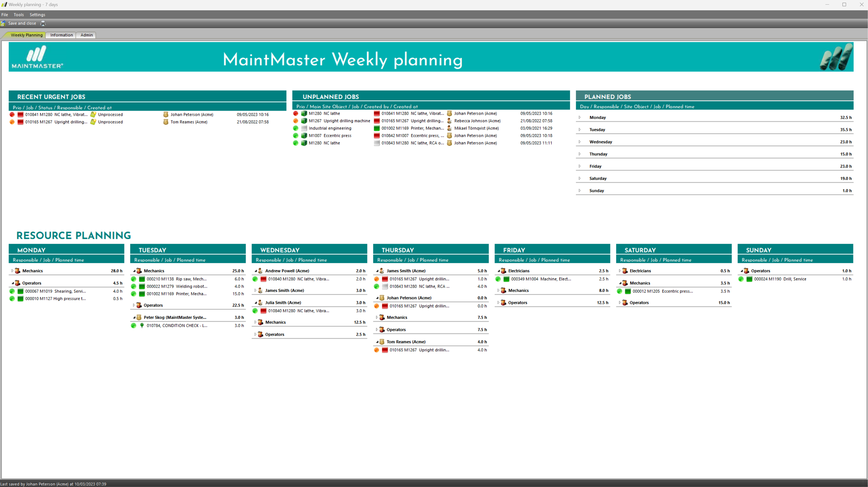Click the Rebecca Johnson creator icon
Viewport: 868px width, 487px height.
coord(449,121)
